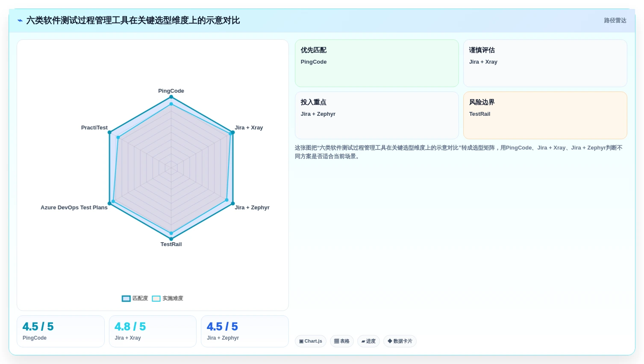This screenshot has width=644, height=364.
Task: Open the 风险边界 TestRail card
Action: coord(545,115)
